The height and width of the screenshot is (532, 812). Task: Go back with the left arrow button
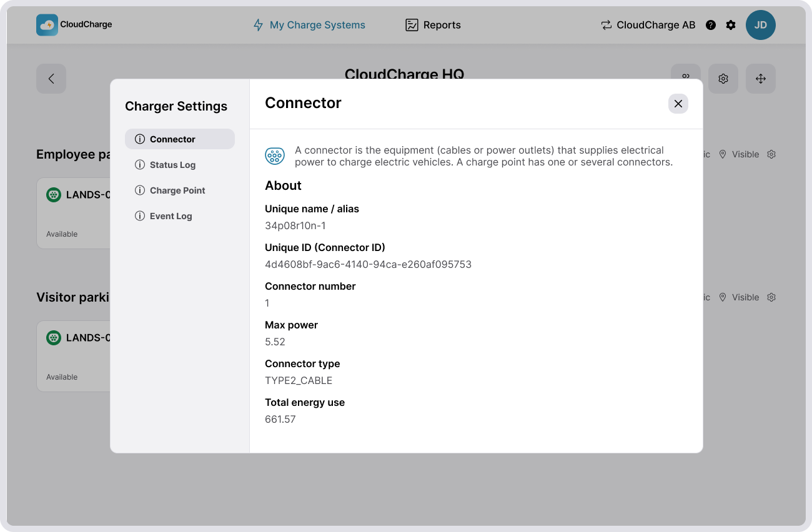[51, 79]
